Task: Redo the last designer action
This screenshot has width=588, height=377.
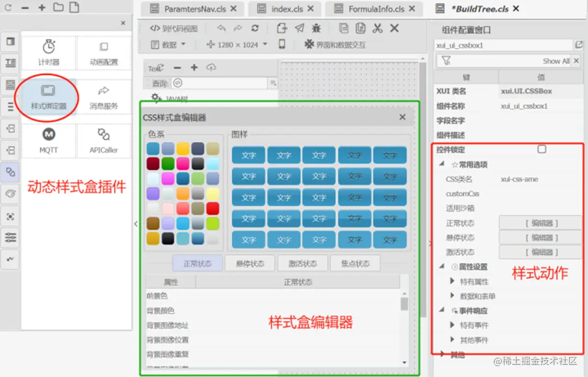Action: pyautogui.click(x=238, y=28)
